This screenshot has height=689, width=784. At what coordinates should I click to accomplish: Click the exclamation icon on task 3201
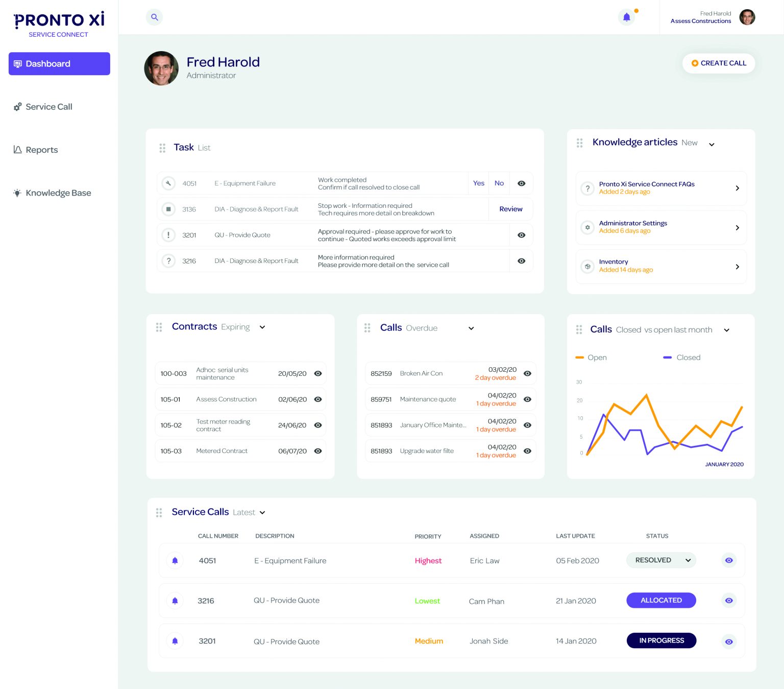pos(168,235)
